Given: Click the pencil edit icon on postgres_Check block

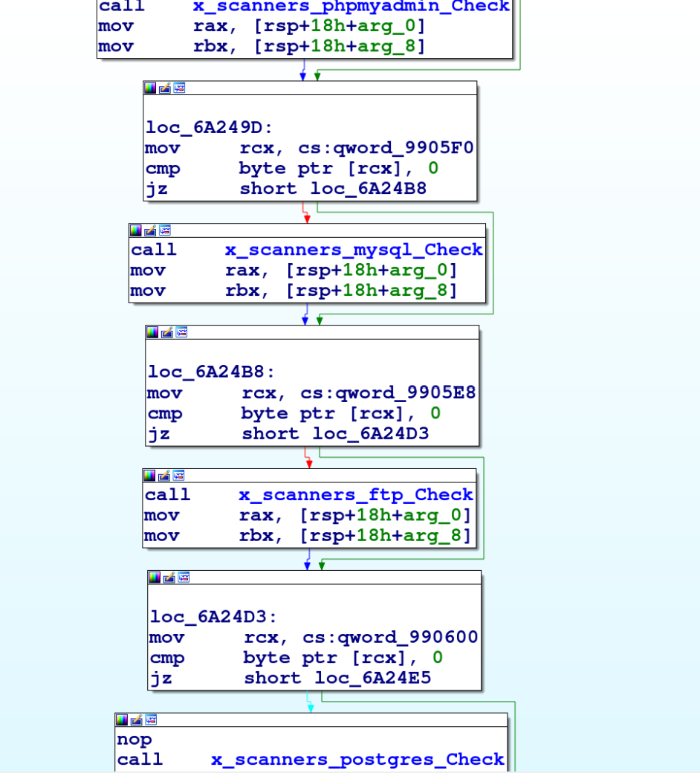Looking at the screenshot, I should (x=136, y=720).
